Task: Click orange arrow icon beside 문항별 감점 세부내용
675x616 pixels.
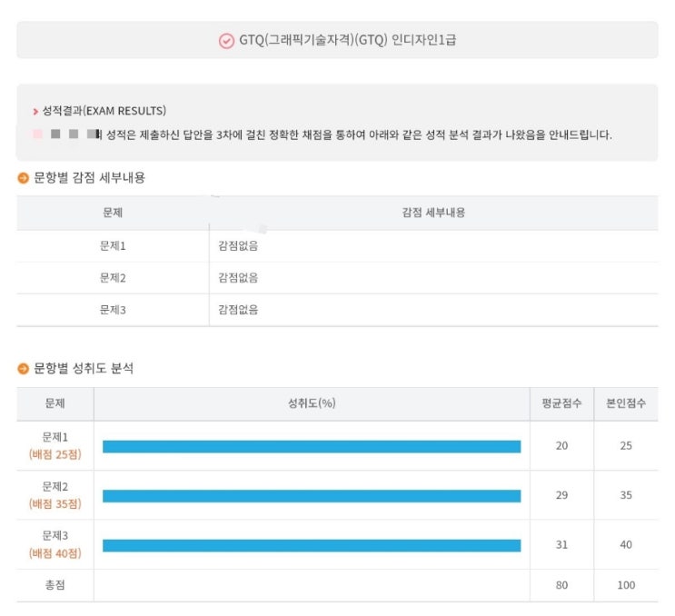Action: coord(24,178)
